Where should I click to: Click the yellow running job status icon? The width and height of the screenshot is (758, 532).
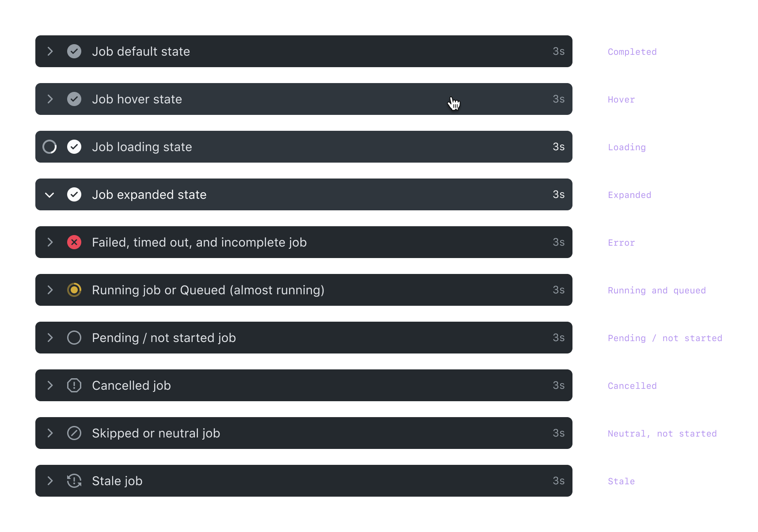click(74, 290)
